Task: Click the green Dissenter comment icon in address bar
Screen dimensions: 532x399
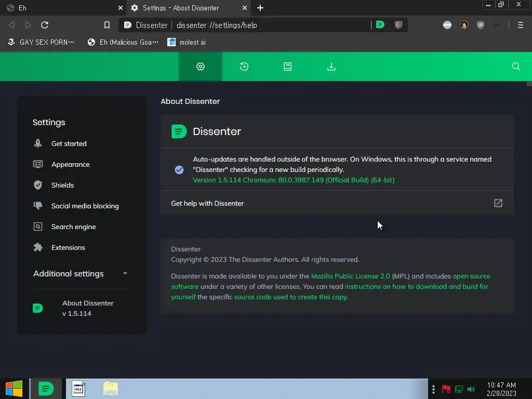Action: click(380, 24)
